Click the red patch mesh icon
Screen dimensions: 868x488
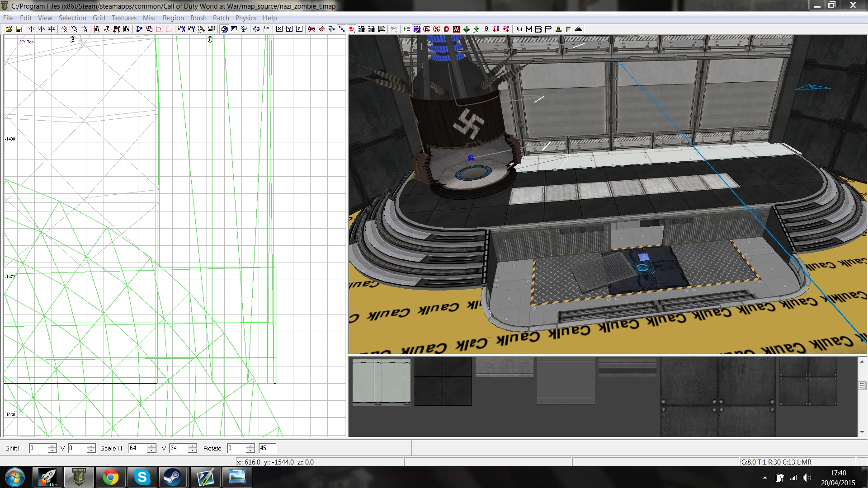click(322, 29)
